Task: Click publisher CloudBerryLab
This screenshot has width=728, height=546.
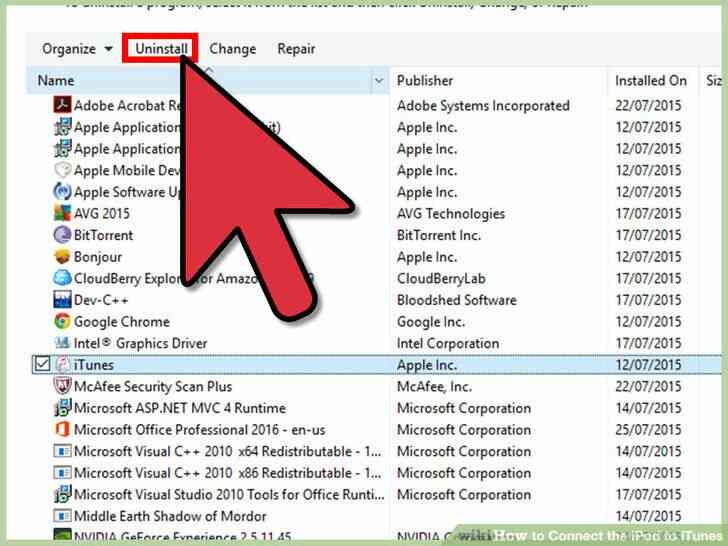Action: tap(441, 279)
